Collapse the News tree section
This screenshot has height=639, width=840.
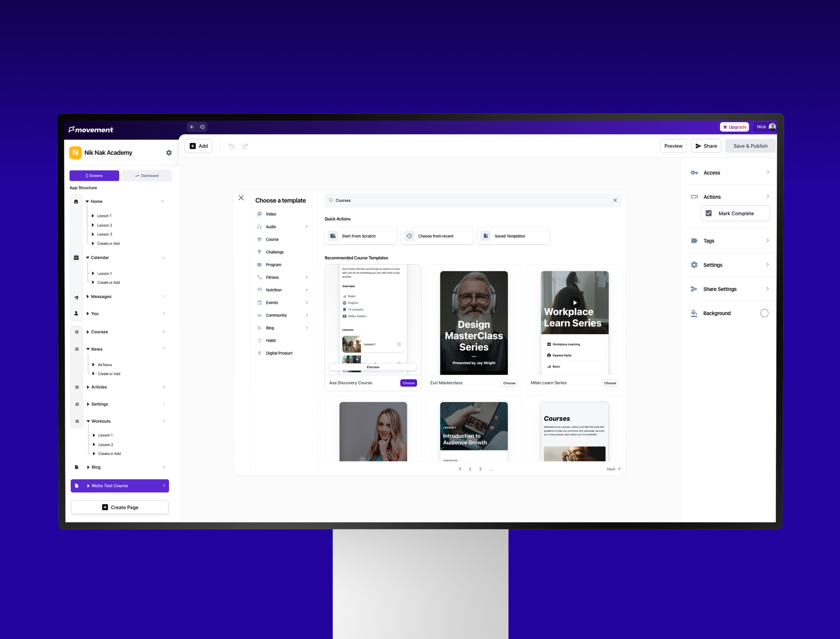click(x=88, y=349)
